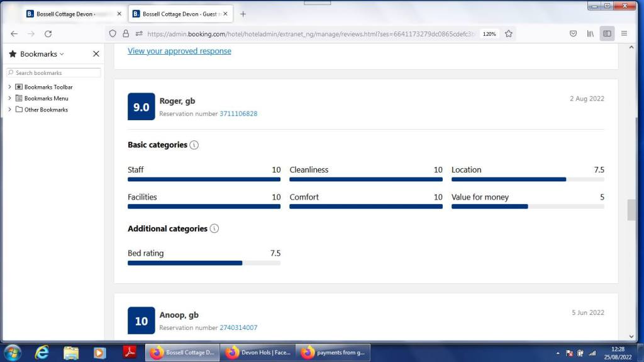Expand the Bookmarks Menu tree item
Screen dimensions: 644x362
click(9, 98)
